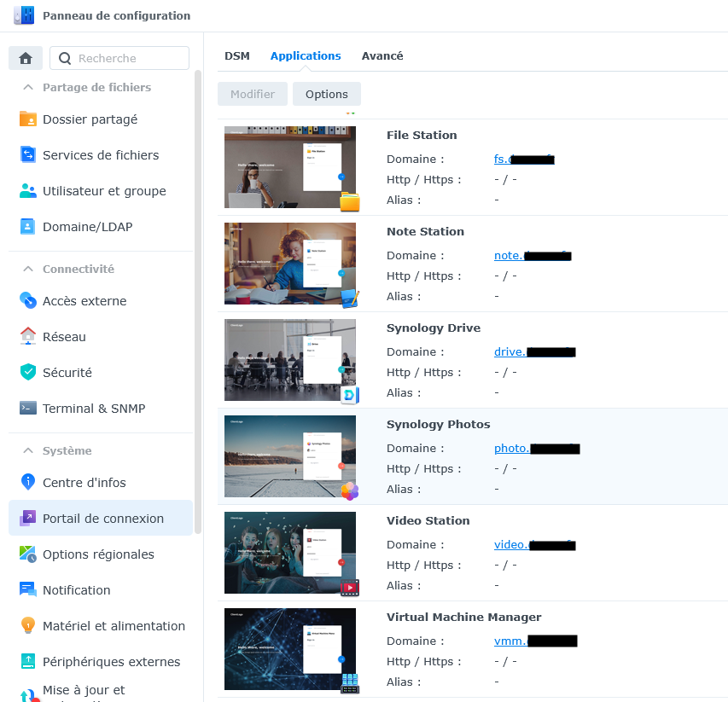728x702 pixels.
Task: Open Dossier partagé folder icon
Action: (28, 119)
